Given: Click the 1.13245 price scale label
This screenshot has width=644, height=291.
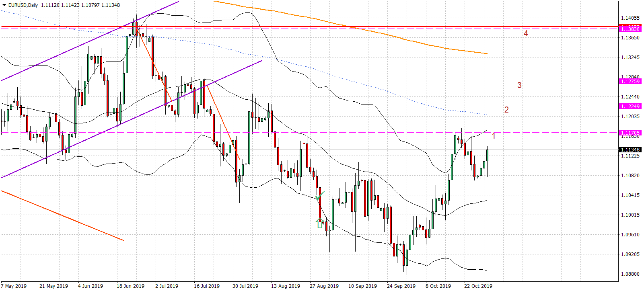Looking at the screenshot, I should (630, 57).
